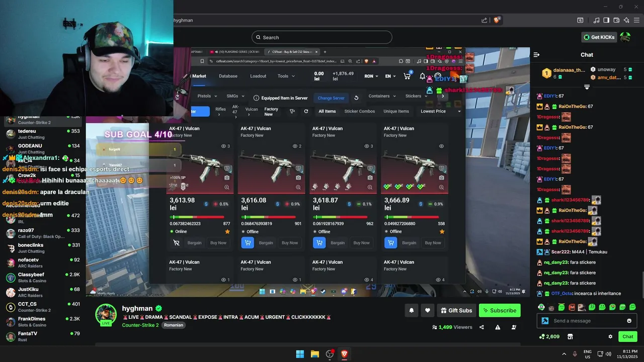Screen dimensions: 644x362
Task: Open the network icon in system tray
Action: pos(600,354)
